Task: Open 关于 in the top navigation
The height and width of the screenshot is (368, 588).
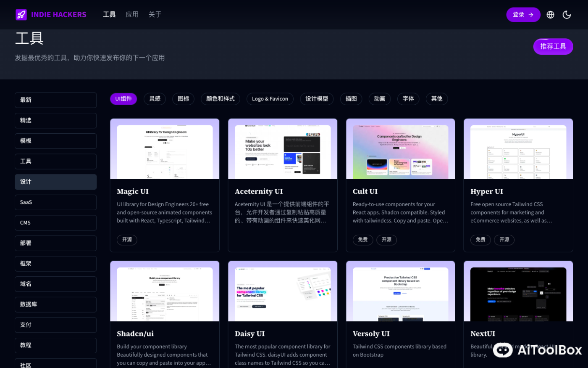Action: [x=155, y=14]
